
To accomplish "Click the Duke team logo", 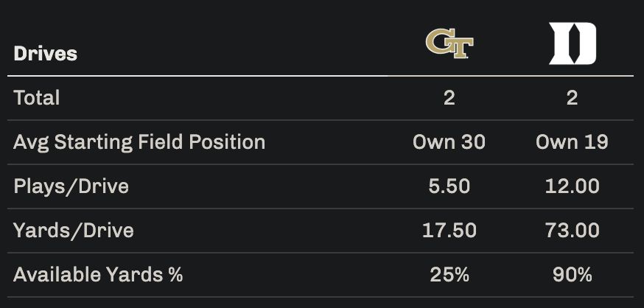I will pyautogui.click(x=572, y=43).
